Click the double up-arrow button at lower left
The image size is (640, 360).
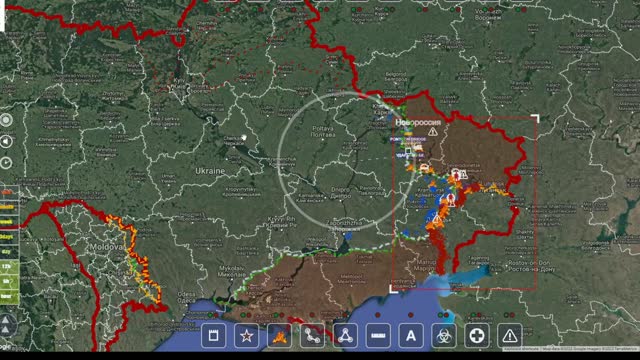coord(6,324)
